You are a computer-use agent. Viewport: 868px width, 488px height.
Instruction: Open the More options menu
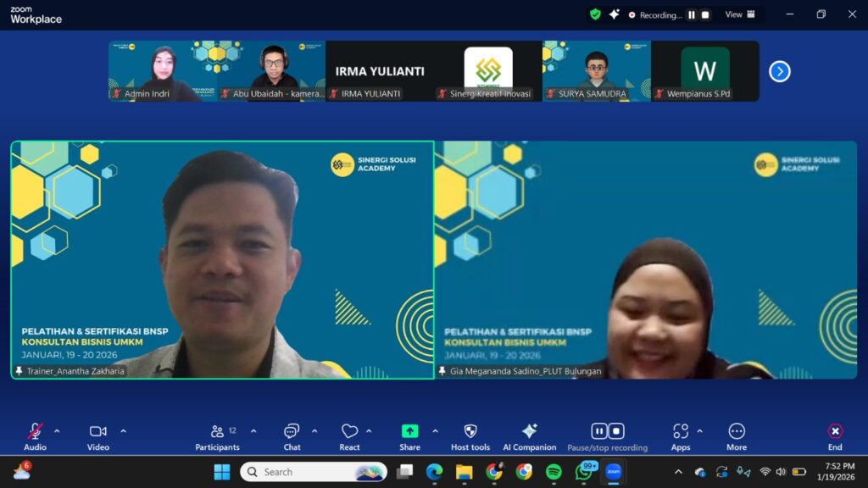click(737, 432)
